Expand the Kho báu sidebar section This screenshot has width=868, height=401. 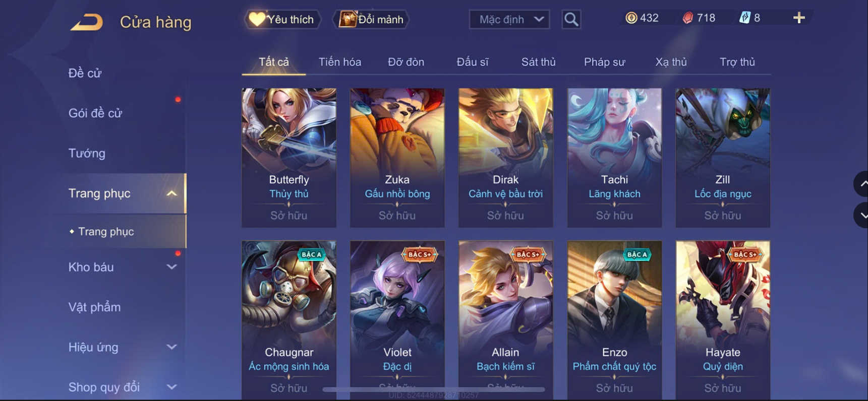coord(172,267)
